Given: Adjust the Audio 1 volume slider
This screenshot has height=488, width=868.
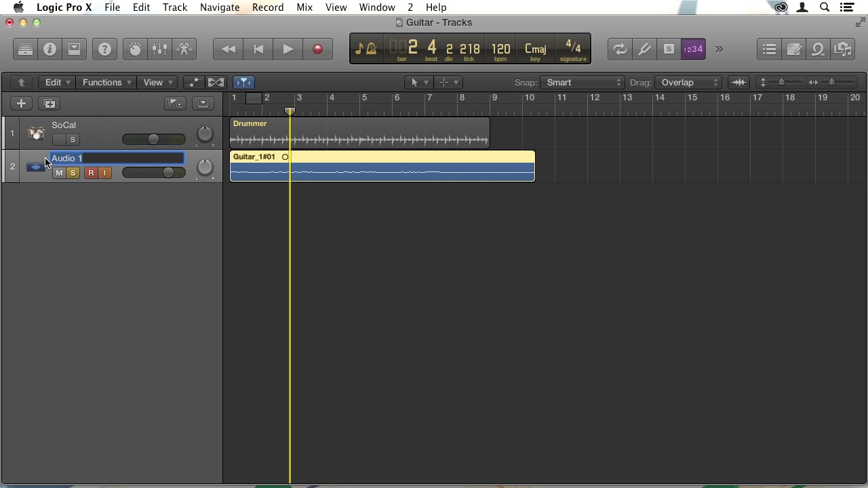Looking at the screenshot, I should coord(153,173).
